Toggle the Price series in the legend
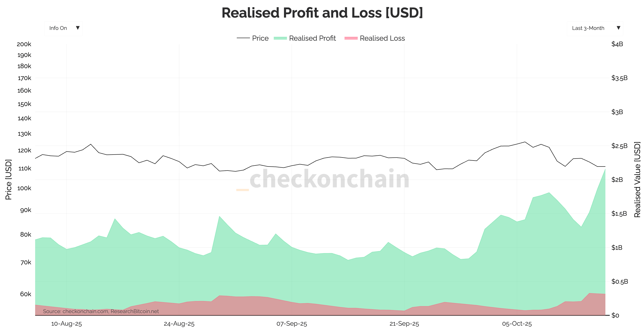 [x=253, y=38]
